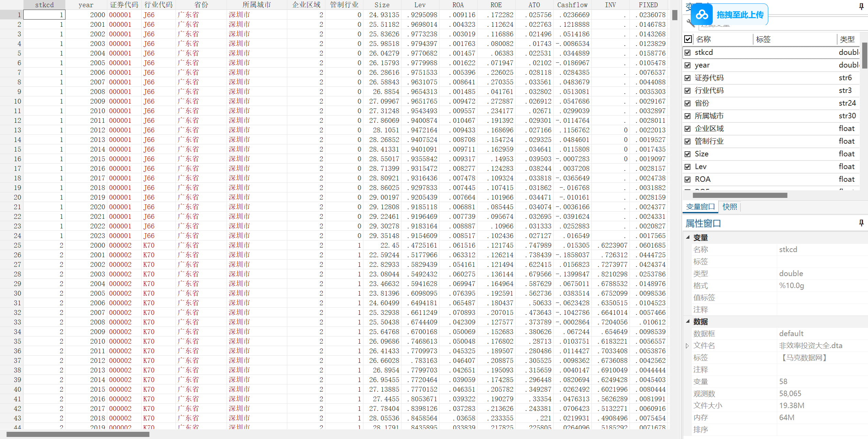Viewport: 868px width, 439px height.
Task: Toggle checkbox for 企业区域 variable
Action: [687, 129]
